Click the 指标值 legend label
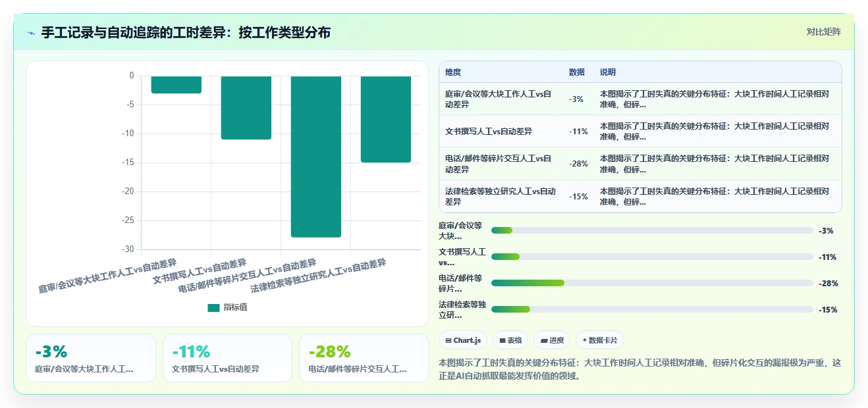 pos(235,307)
